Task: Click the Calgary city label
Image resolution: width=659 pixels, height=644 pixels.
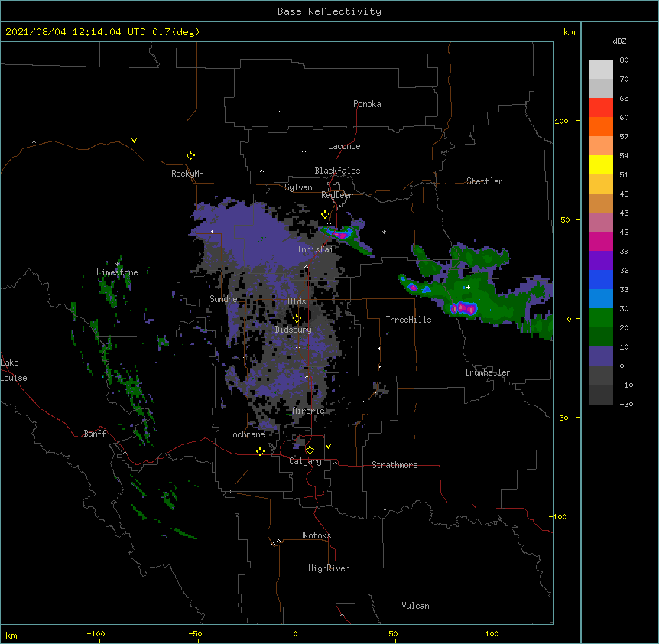Action: 305,461
